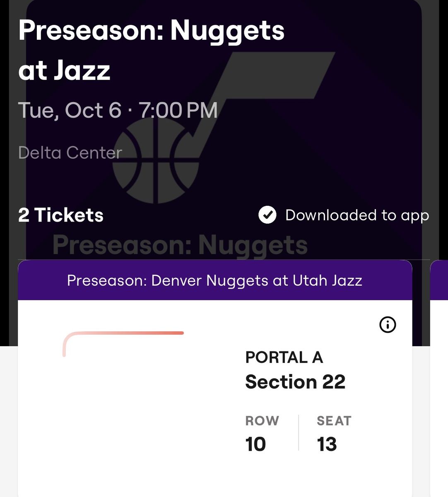This screenshot has height=497, width=448.
Task: Select the purple Denver Nuggets at Utah Jazz banner
Action: point(215,280)
